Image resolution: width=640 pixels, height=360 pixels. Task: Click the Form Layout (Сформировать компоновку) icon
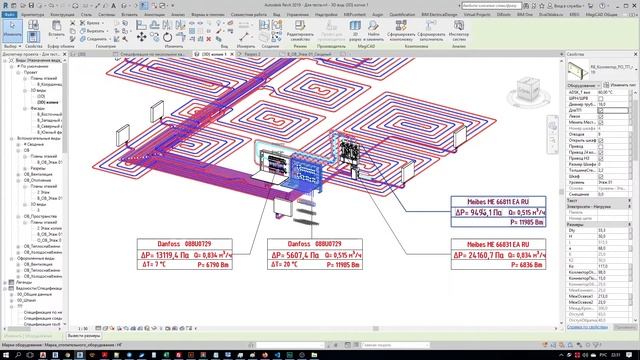coord(401,26)
